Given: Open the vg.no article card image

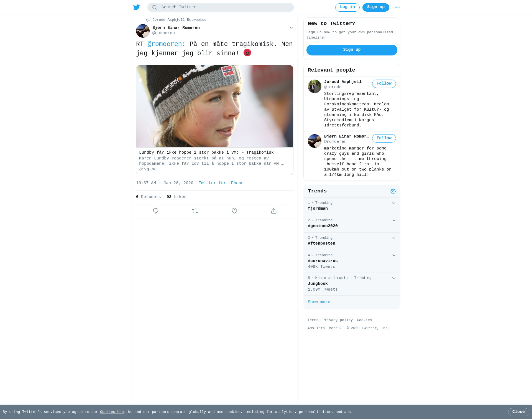Looking at the screenshot, I should (x=215, y=106).
